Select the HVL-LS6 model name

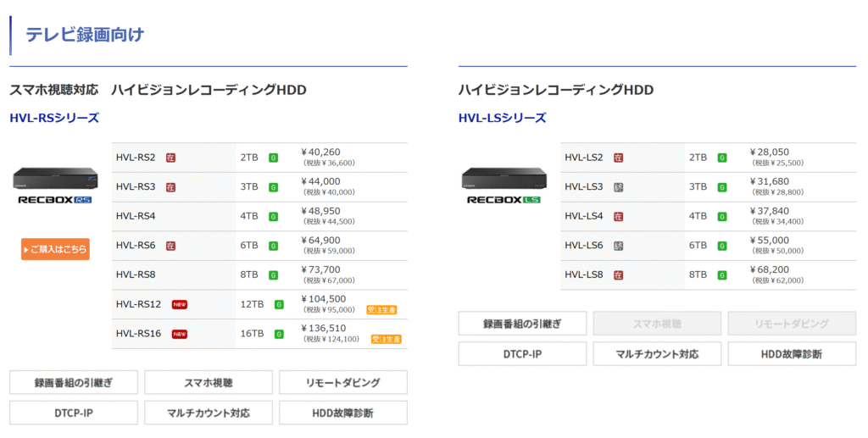[x=584, y=246]
